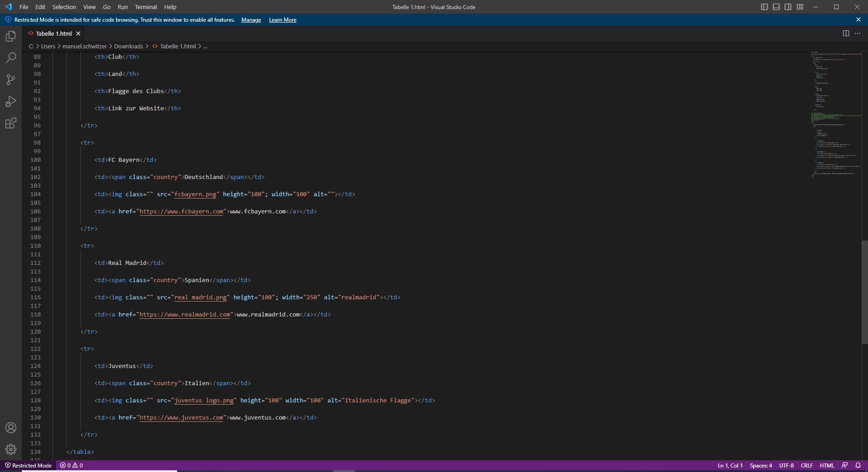Open the Explorer view in activity bar
868x472 pixels.
point(11,36)
